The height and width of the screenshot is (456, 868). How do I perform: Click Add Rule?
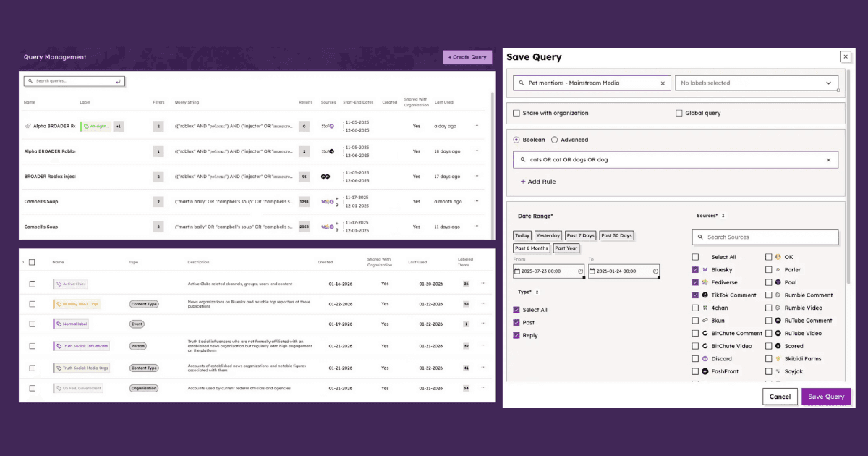538,182
